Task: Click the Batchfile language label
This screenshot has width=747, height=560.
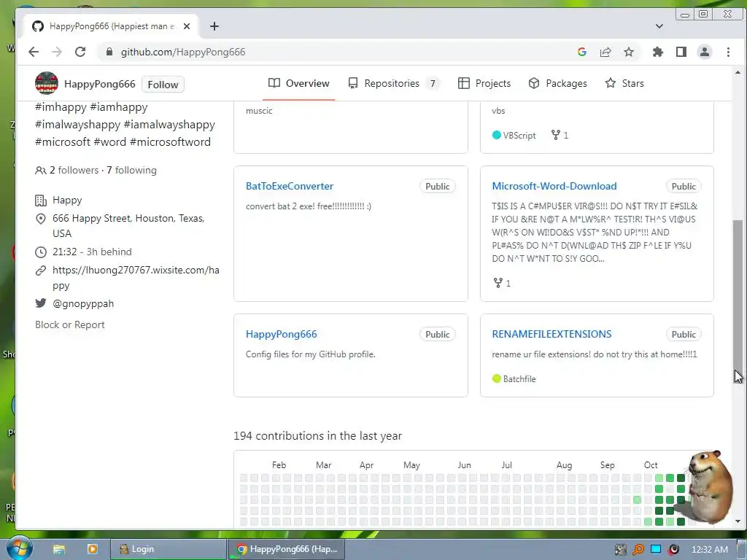Action: tap(519, 379)
